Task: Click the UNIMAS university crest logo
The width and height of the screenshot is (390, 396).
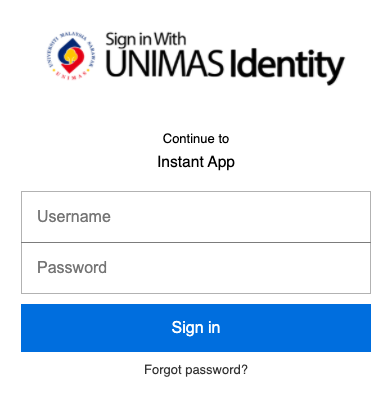Action: click(70, 56)
